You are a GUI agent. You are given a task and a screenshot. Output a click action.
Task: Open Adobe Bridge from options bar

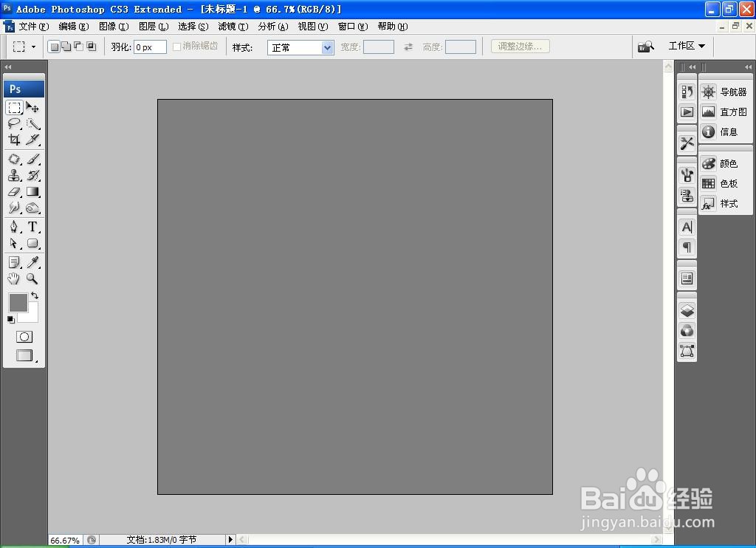(x=645, y=47)
